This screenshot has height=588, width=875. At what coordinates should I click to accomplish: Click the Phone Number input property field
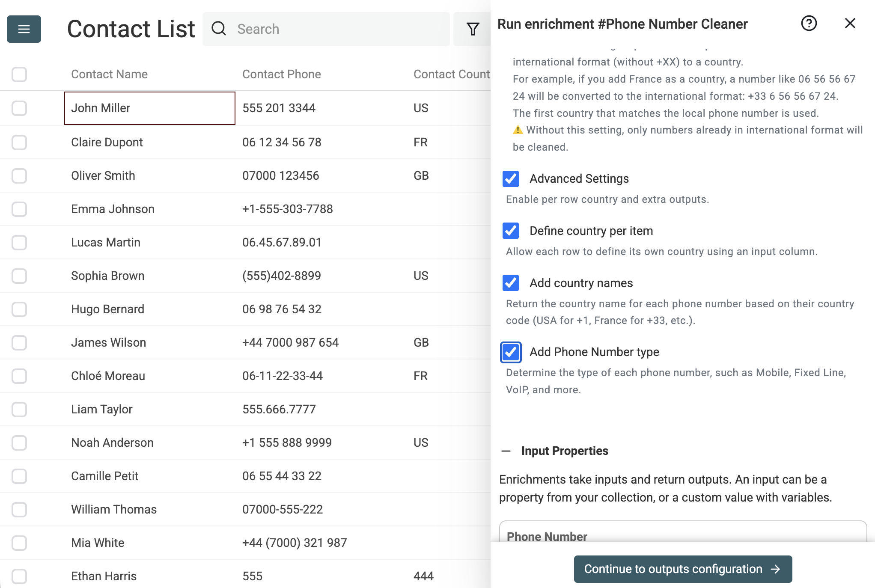pos(683,533)
